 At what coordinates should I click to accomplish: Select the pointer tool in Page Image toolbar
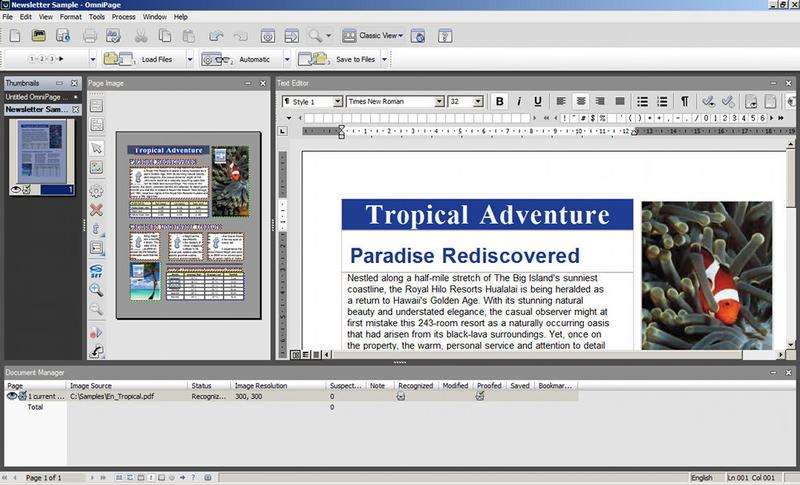(x=97, y=148)
